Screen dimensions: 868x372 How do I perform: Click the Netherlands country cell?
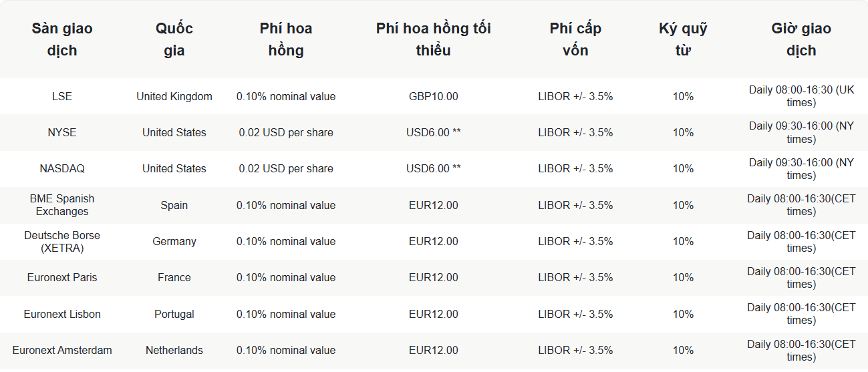174,350
